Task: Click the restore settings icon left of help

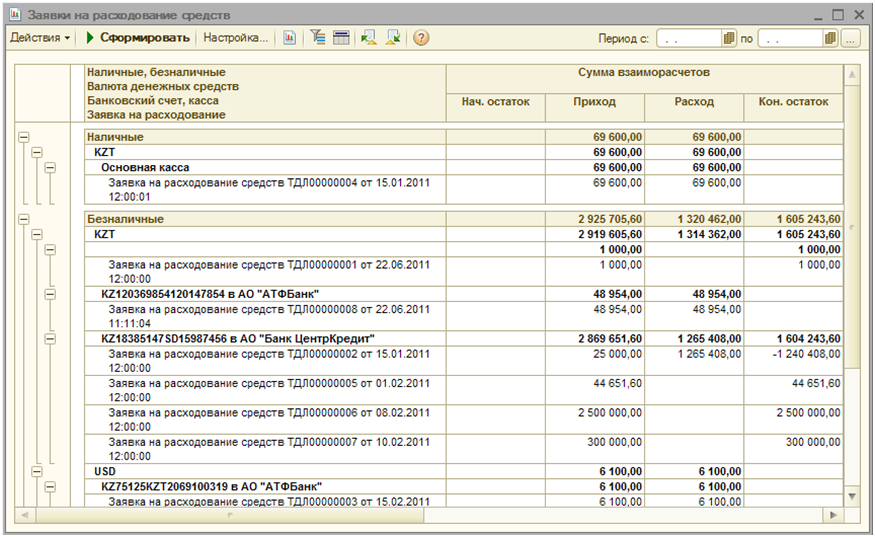Action: click(369, 38)
